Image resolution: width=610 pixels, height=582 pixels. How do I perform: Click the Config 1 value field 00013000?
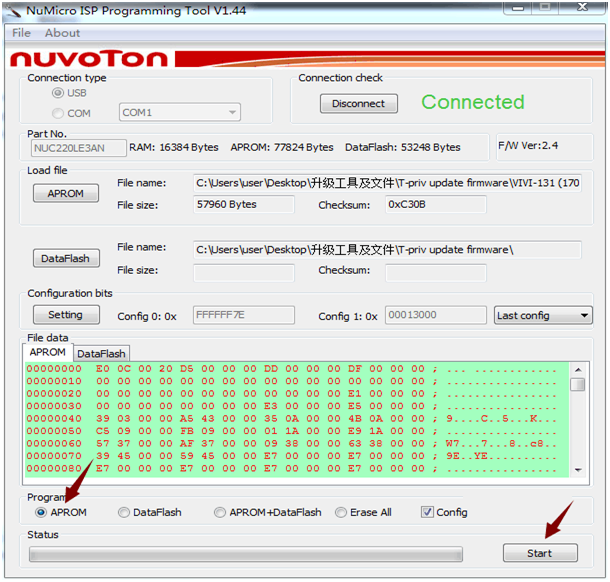pyautogui.click(x=436, y=315)
